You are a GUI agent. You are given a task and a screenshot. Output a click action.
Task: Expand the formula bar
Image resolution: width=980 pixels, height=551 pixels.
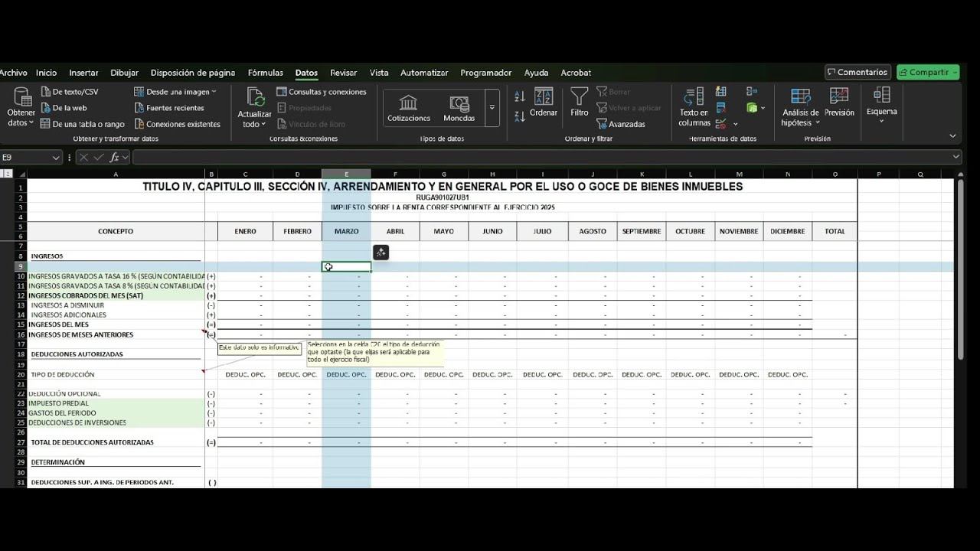tap(955, 157)
